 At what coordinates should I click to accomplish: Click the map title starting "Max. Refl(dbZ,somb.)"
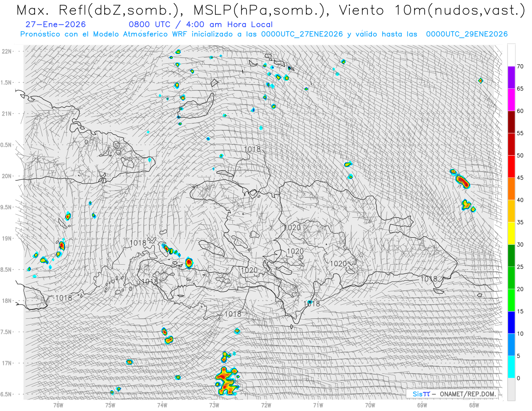(x=270, y=10)
